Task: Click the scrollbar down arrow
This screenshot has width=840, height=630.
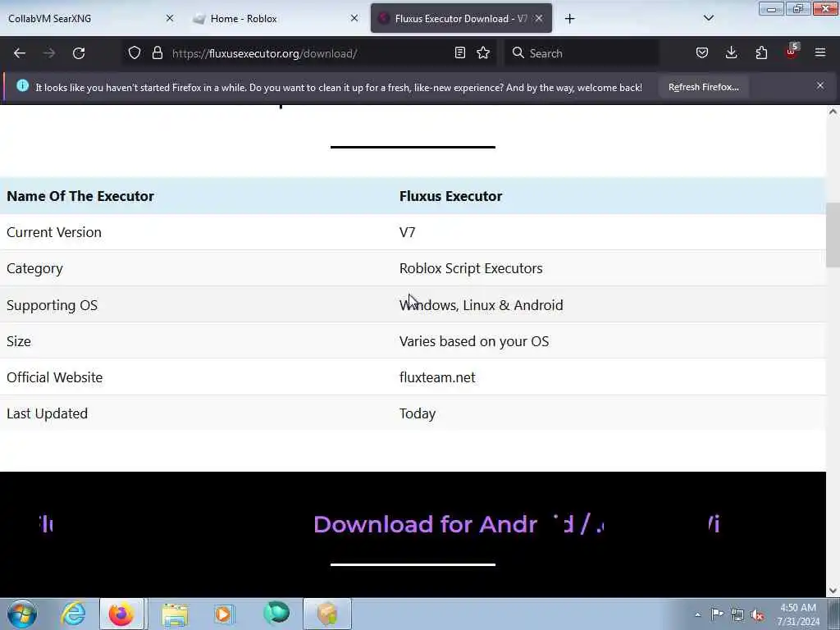Action: click(x=833, y=591)
